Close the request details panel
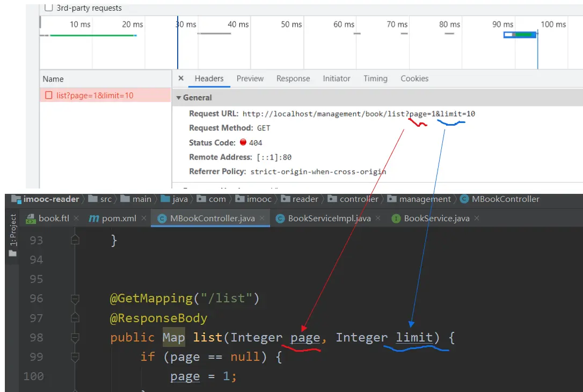The height and width of the screenshot is (392, 583). (x=181, y=78)
